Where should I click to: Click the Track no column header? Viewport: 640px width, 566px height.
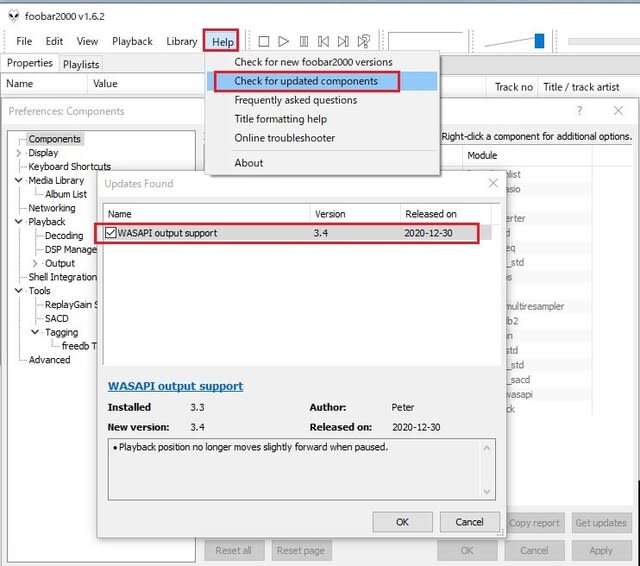coord(513,87)
